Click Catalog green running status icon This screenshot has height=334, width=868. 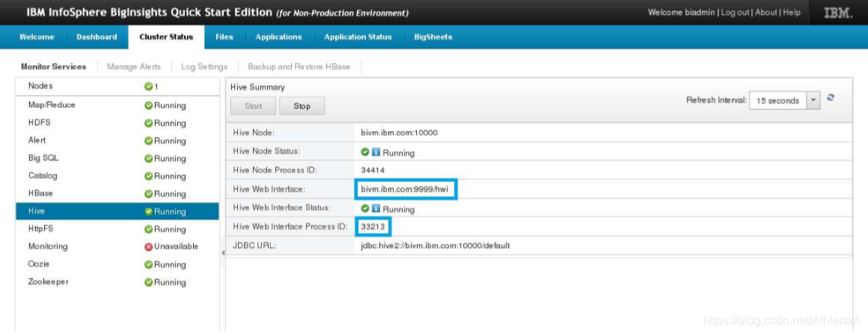148,176
